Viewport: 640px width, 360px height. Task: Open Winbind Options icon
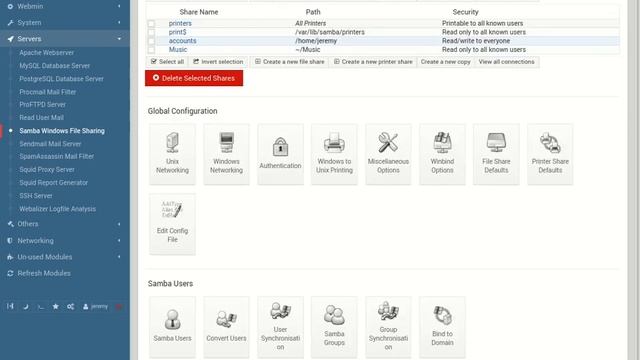coord(442,154)
